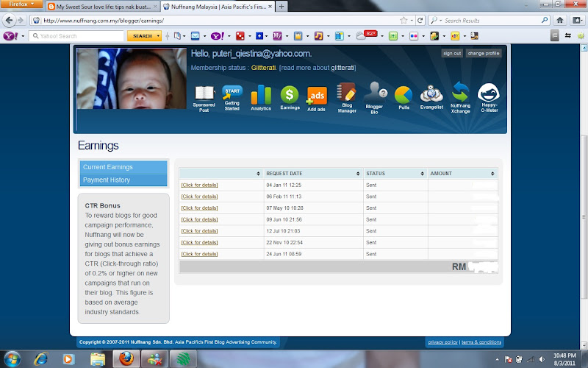The height and width of the screenshot is (368, 588).
Task: Open details for 24 Jun 11 08:59 row
Action: tap(199, 254)
